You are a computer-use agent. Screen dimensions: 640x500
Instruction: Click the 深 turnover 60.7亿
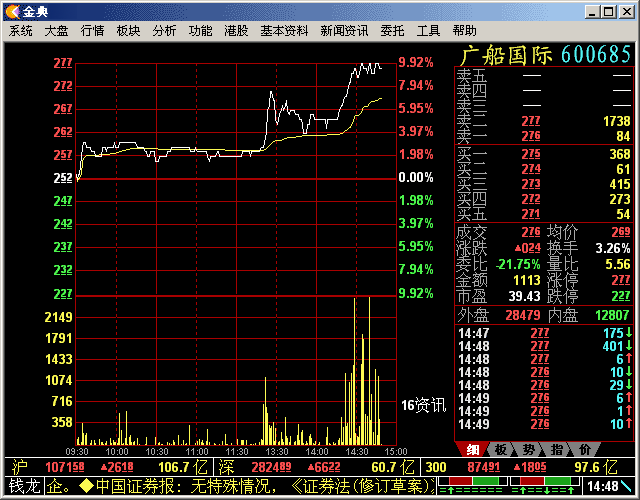393,467
